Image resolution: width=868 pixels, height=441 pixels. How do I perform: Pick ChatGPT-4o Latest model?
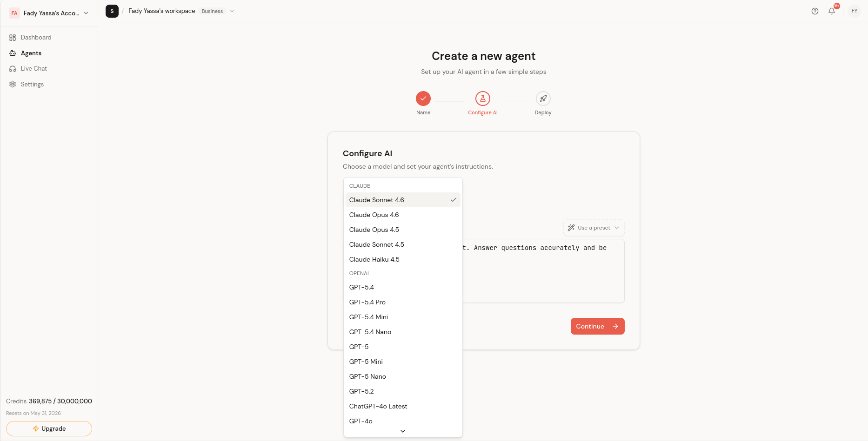tap(403, 406)
